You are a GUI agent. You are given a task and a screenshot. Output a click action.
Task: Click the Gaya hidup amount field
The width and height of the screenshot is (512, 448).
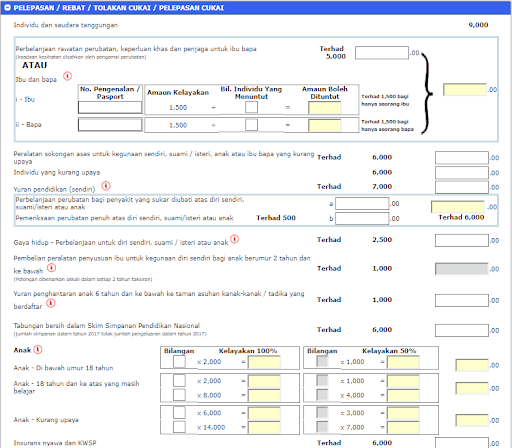462,240
